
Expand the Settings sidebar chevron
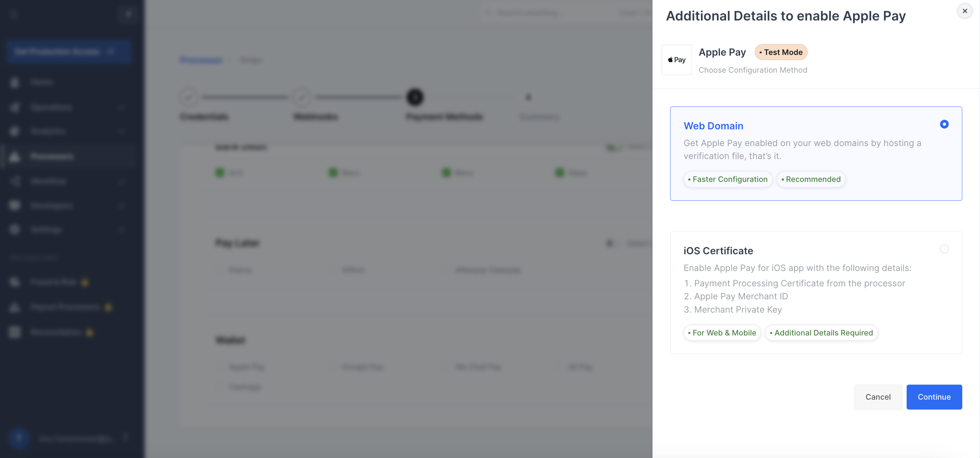[x=121, y=229]
